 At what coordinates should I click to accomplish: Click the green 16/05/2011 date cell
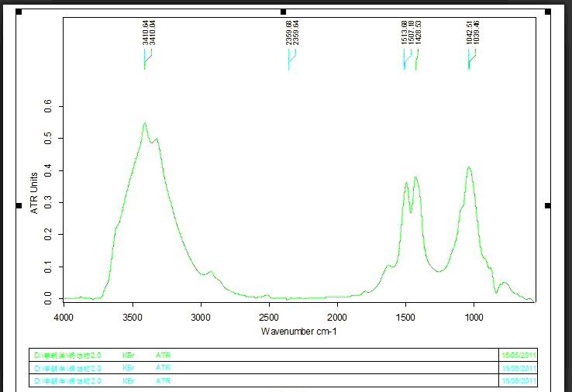point(519,355)
